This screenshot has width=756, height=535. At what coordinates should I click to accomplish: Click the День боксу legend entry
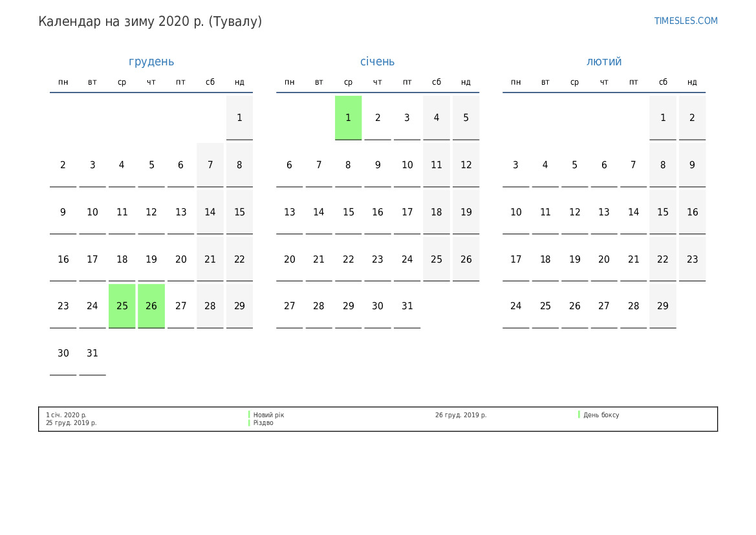(x=601, y=415)
